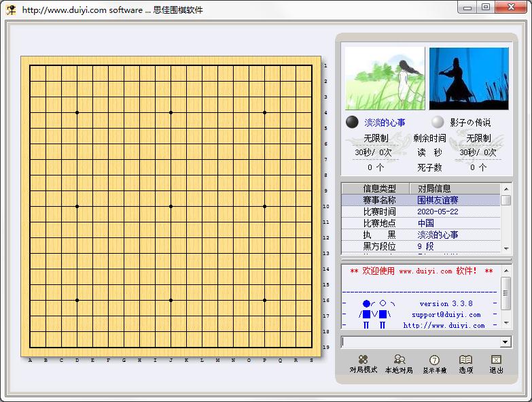The image size is (532, 402).
Task: Click the 信息类型 column header
Action: (379, 188)
